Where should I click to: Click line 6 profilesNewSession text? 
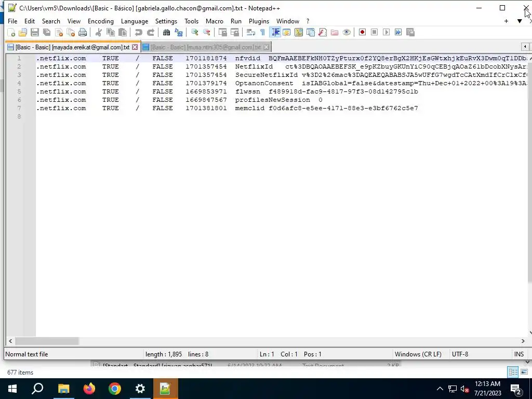[x=272, y=100]
